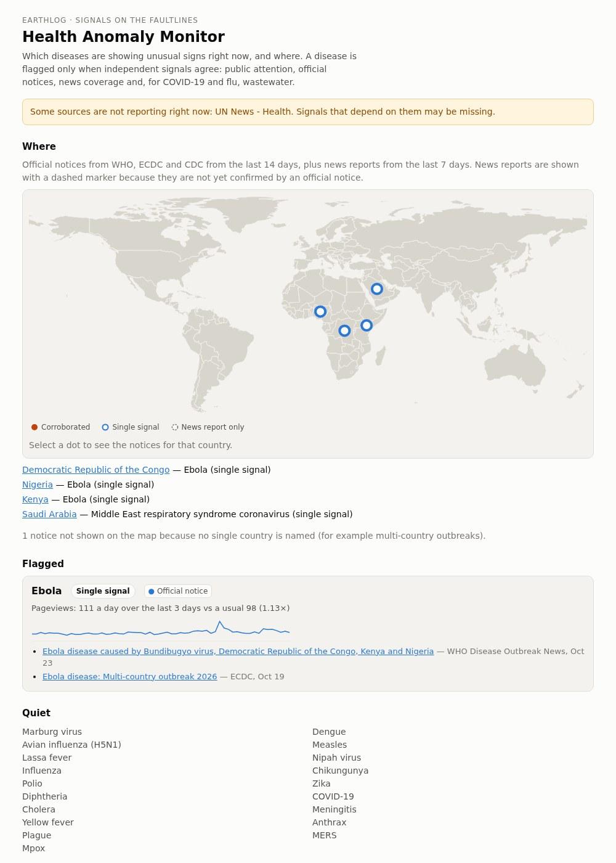This screenshot has height=863, width=616.
Task: Click 'Mpox' in Quiet list
Action: click(x=34, y=848)
